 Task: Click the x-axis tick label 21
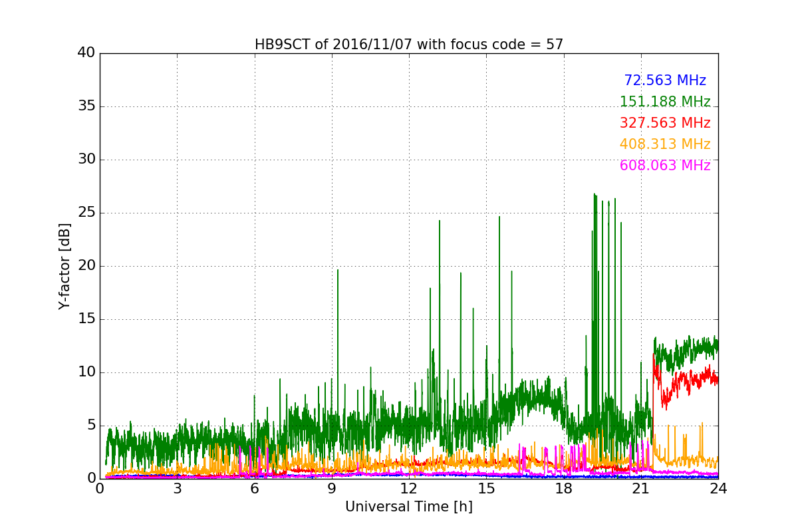(641, 488)
